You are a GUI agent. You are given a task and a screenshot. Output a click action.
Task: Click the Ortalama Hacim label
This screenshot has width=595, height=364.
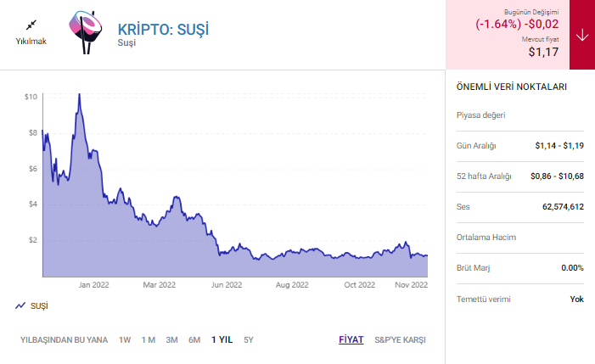[486, 238]
